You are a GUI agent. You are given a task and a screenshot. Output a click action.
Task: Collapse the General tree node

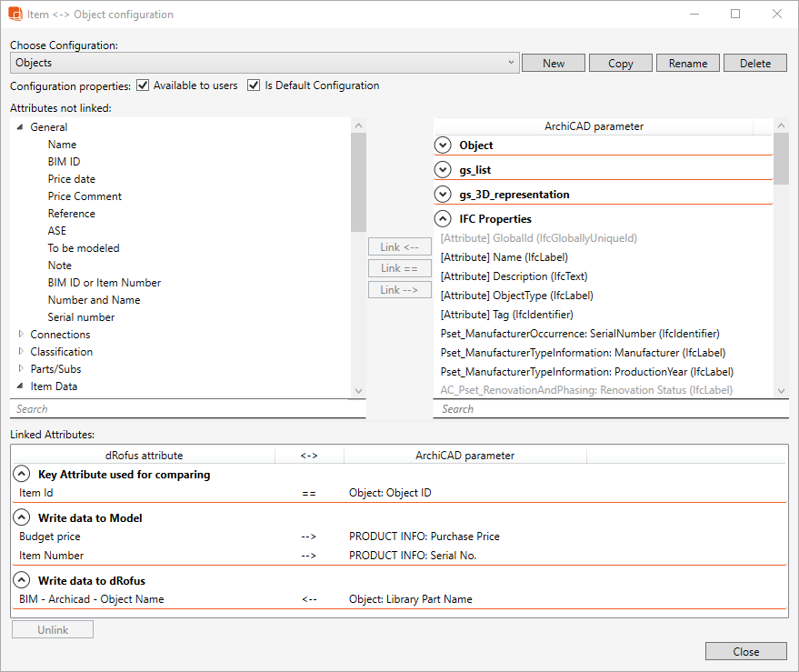20,127
